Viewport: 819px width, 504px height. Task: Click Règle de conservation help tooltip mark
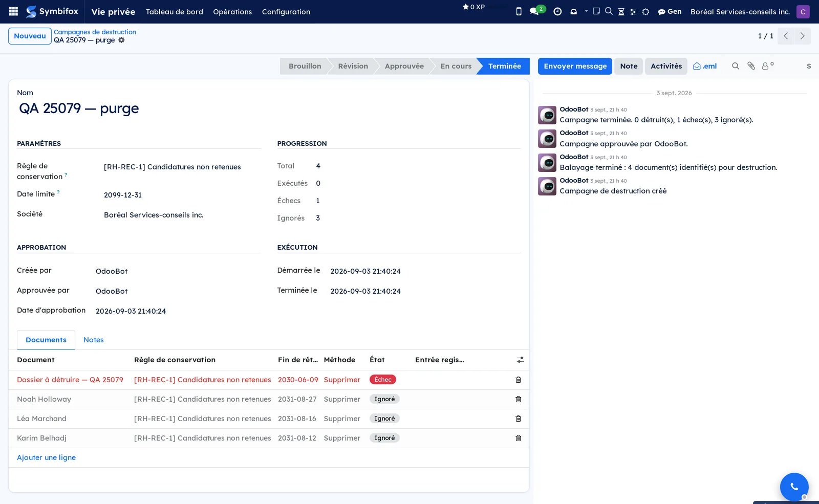[x=66, y=174]
